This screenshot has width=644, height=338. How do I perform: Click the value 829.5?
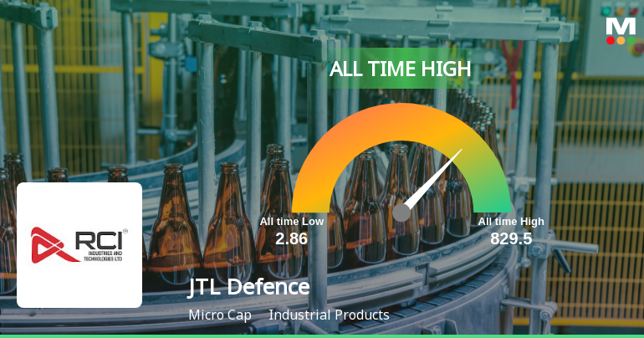tap(511, 238)
